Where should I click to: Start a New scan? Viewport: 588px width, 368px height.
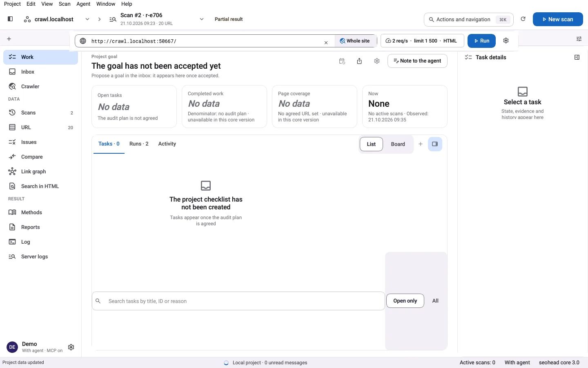coord(558,19)
